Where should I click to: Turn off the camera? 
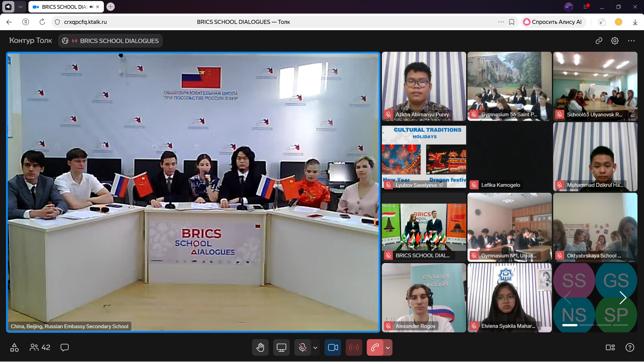333,347
